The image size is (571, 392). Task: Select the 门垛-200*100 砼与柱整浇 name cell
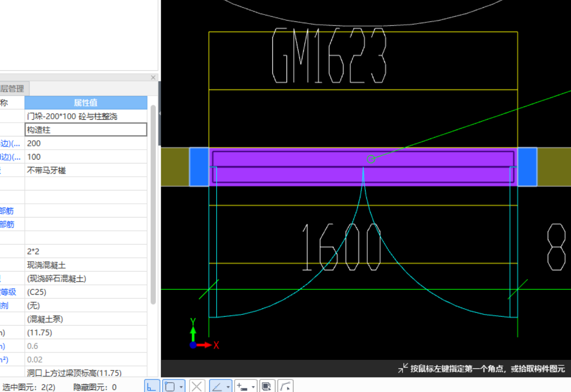tap(86, 116)
